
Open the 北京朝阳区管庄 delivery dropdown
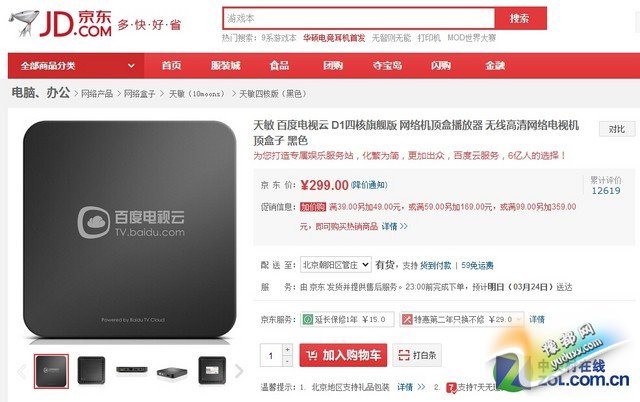336,265
